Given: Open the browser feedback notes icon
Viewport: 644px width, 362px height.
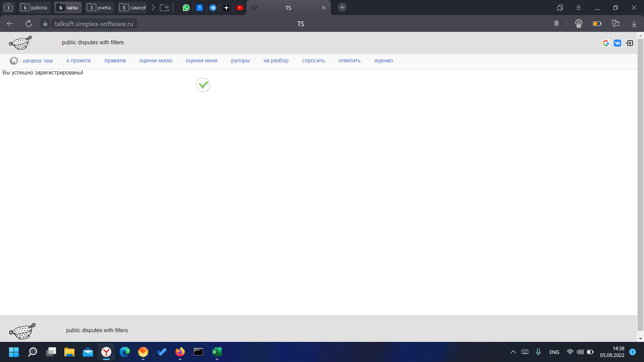Looking at the screenshot, I should tap(615, 23).
